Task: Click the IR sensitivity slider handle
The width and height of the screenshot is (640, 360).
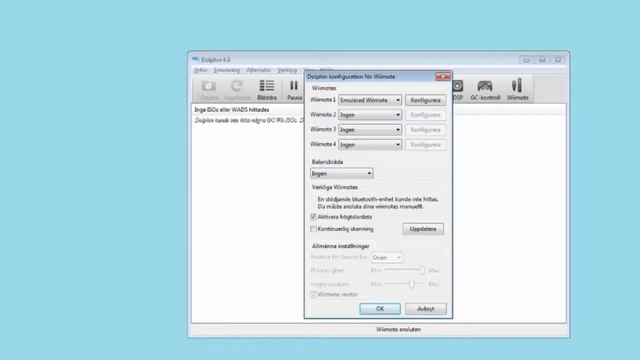Action: pos(422,270)
